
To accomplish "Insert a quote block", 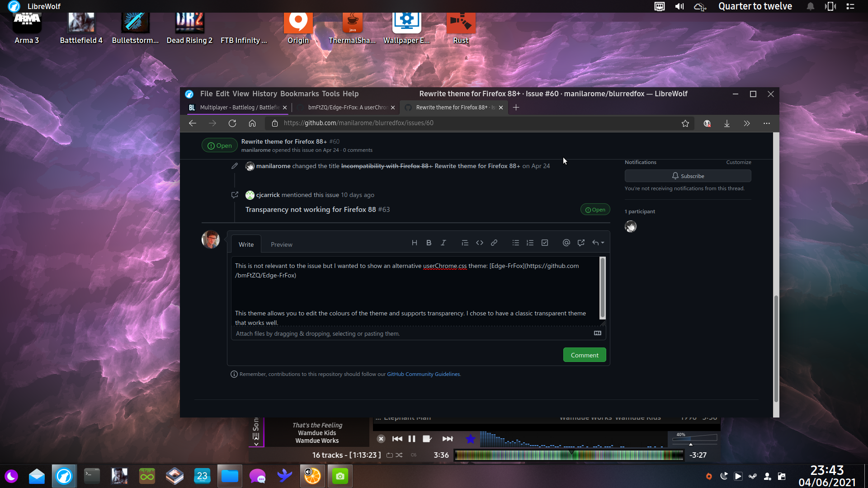I will point(465,243).
